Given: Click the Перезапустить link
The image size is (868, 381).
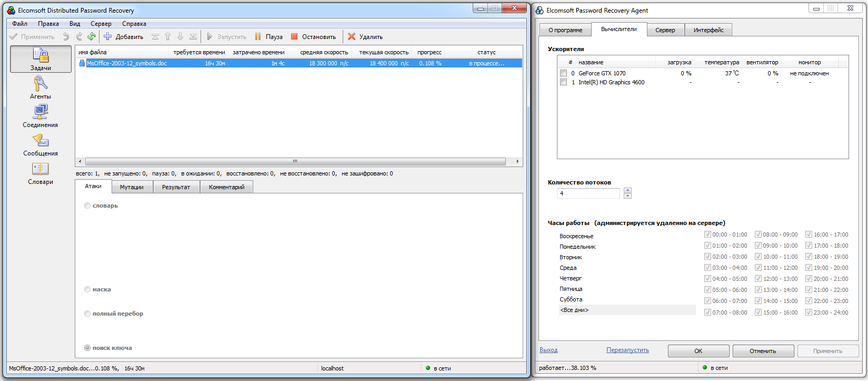Looking at the screenshot, I should (x=627, y=350).
